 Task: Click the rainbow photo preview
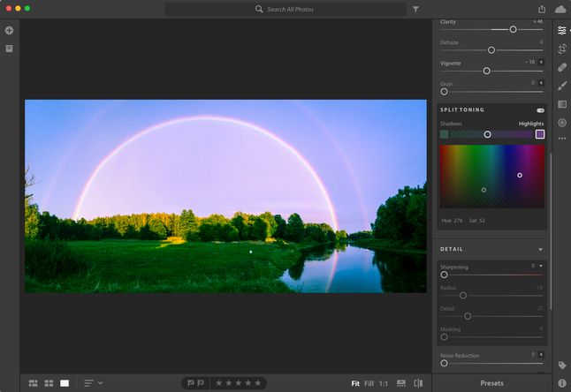point(225,196)
